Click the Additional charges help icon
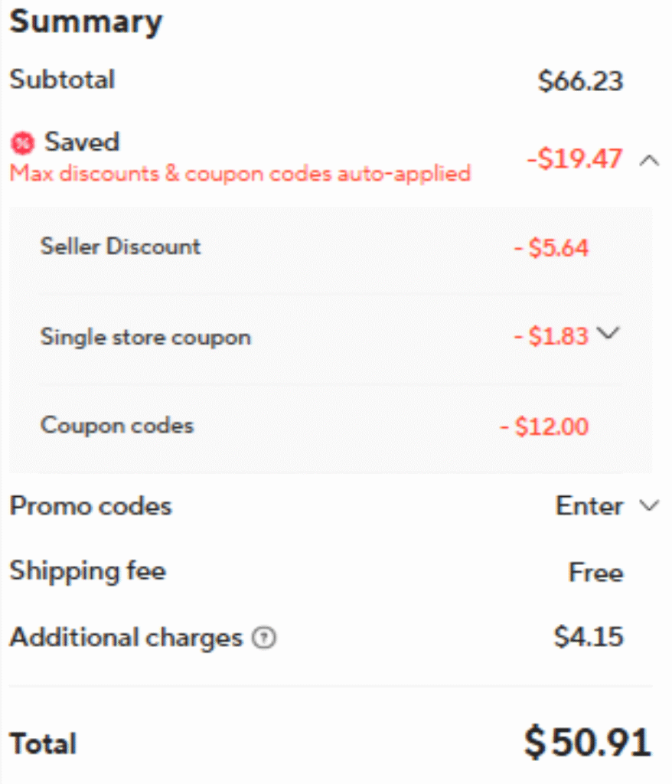The image size is (672, 784). [265, 639]
